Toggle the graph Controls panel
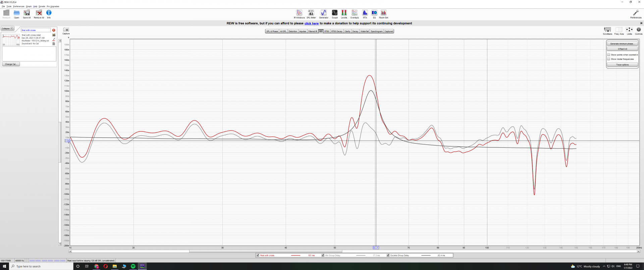 [639, 30]
